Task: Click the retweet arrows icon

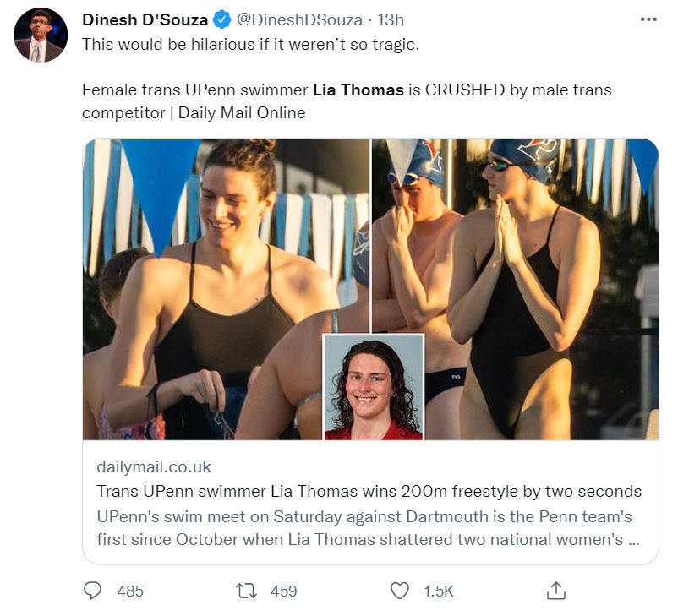Action: pyautogui.click(x=247, y=592)
